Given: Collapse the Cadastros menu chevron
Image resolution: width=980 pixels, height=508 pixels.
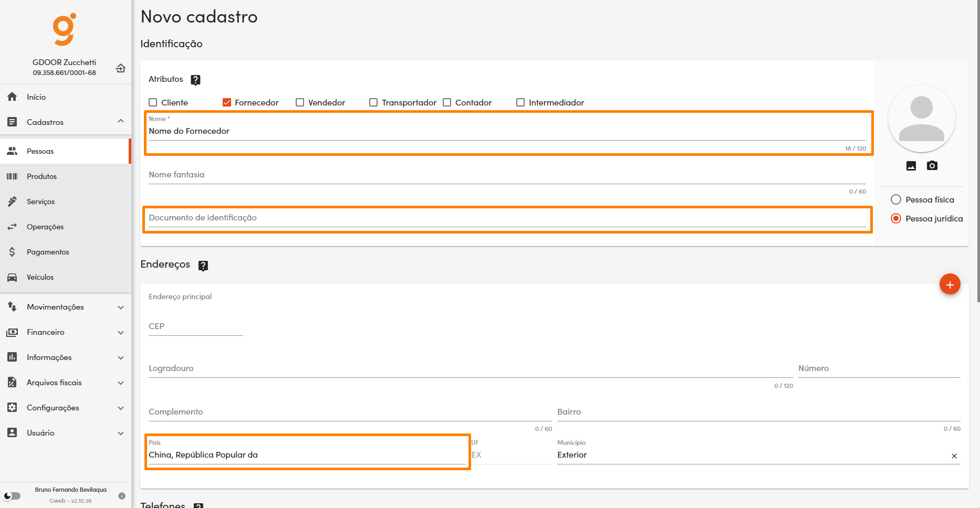Looking at the screenshot, I should pos(121,121).
